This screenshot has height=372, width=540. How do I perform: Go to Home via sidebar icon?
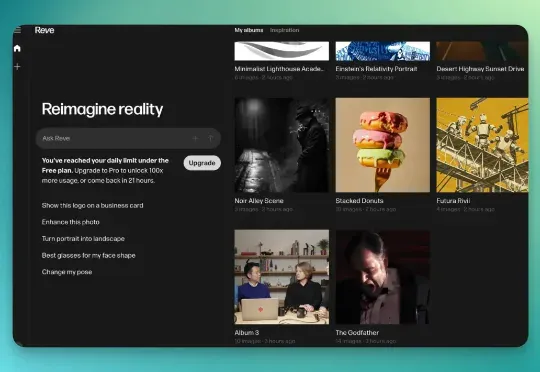coord(17,48)
